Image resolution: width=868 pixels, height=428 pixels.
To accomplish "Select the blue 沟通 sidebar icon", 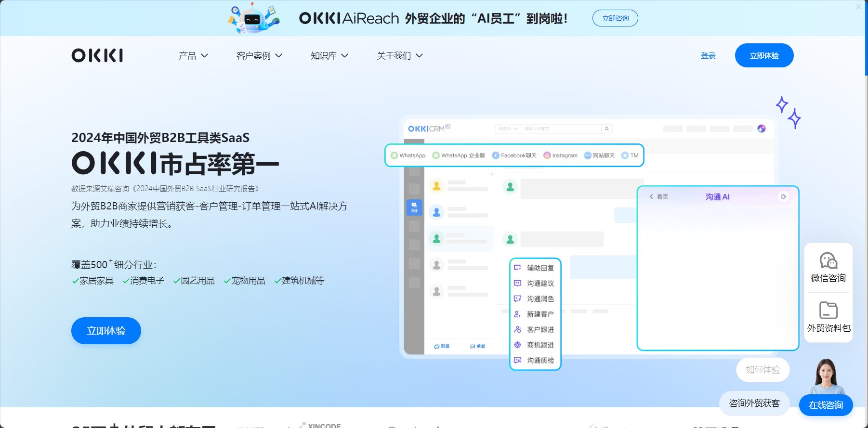I will (x=414, y=207).
